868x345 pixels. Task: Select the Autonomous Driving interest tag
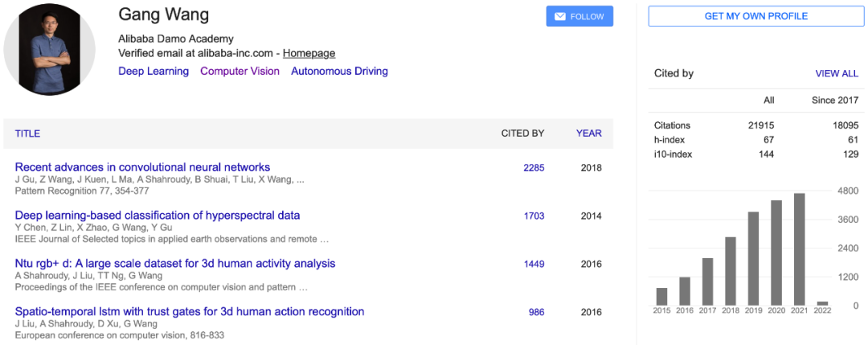click(339, 71)
